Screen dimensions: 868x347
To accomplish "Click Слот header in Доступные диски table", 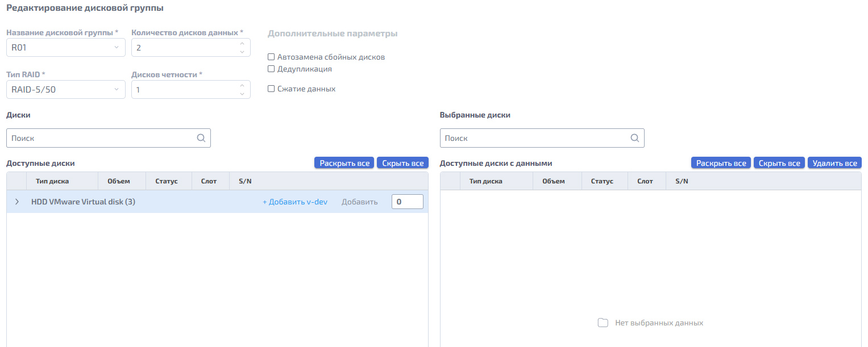I will [209, 181].
